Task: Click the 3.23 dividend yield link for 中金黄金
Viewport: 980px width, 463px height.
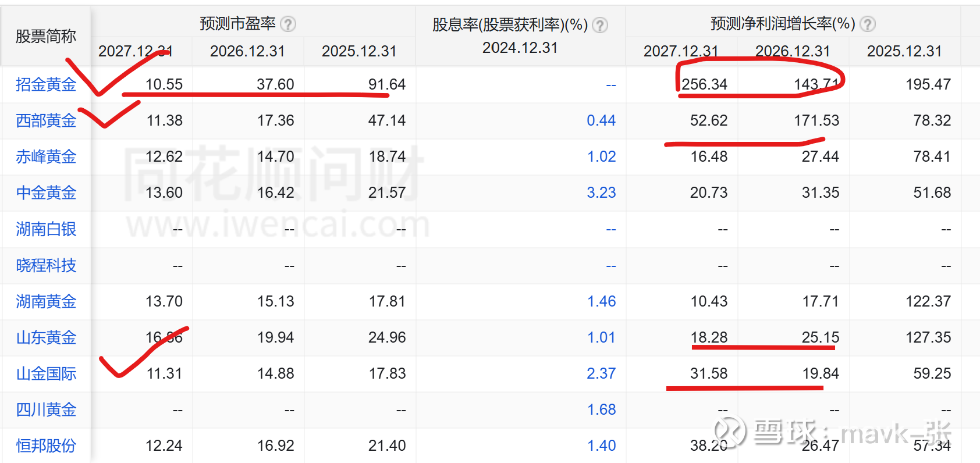Action: (601, 193)
